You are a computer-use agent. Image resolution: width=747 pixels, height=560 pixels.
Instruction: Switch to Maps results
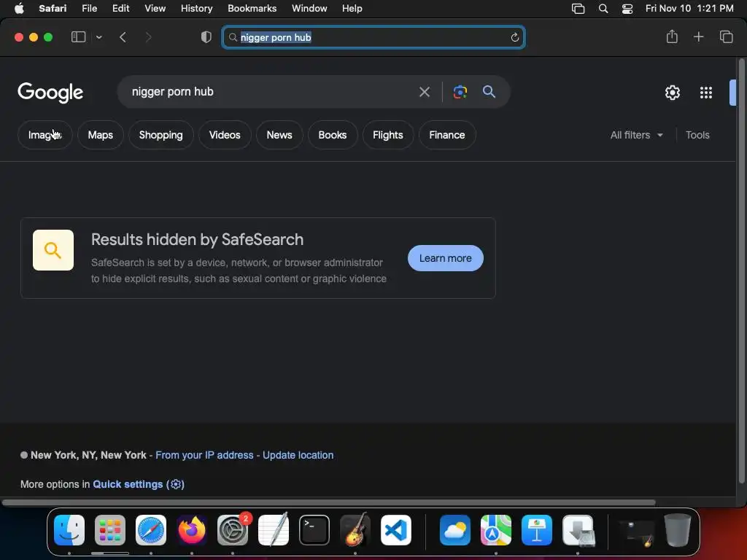click(x=100, y=135)
